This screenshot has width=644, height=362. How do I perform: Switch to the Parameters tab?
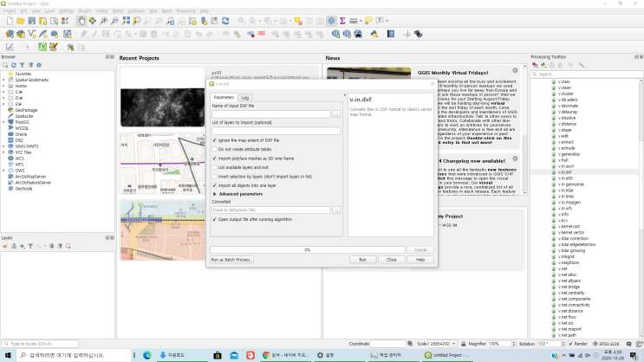[224, 97]
